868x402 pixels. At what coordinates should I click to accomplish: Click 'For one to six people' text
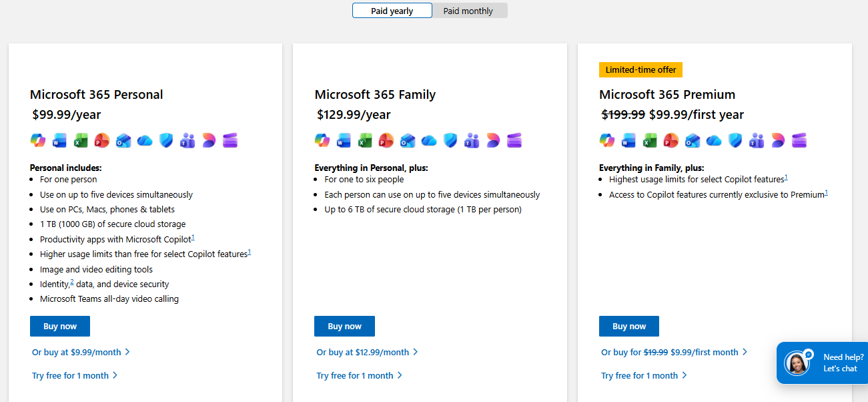point(364,179)
